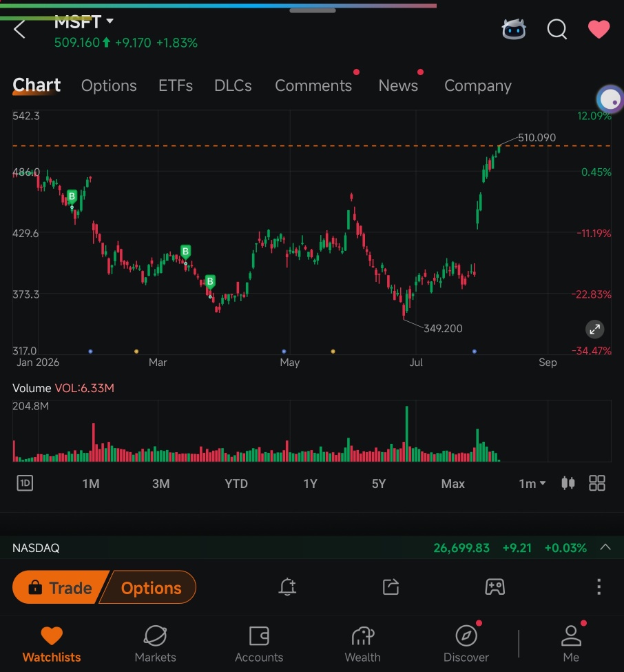Screen dimensions: 624x672
Task: Tap the tallest volume bar near July
Action: point(406,434)
